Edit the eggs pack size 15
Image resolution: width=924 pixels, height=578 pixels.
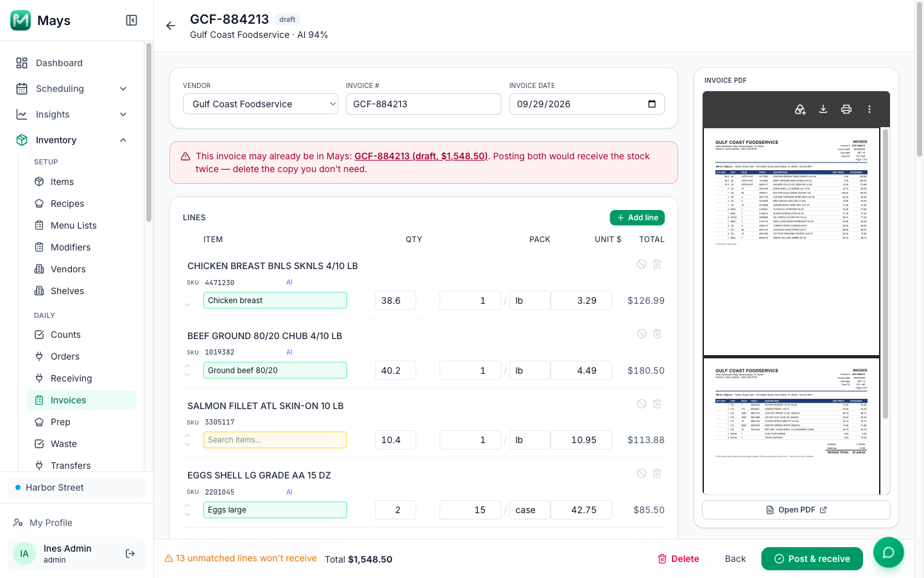[x=470, y=510]
